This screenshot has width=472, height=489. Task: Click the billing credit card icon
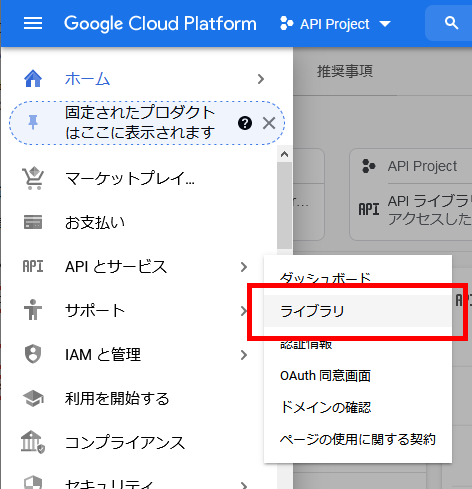pos(33,222)
